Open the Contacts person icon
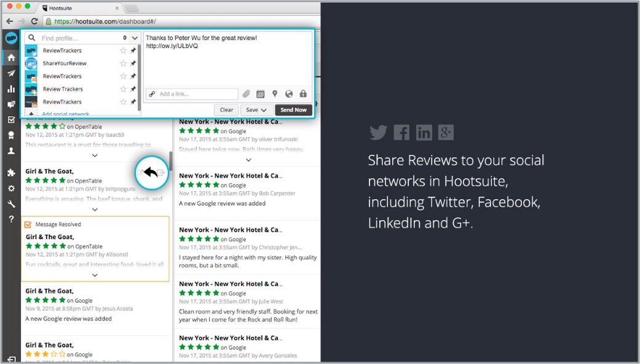The image size is (640, 364). pos(11,151)
